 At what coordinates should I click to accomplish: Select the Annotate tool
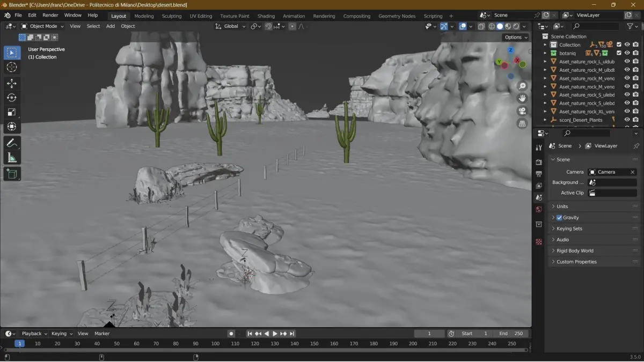click(x=12, y=143)
